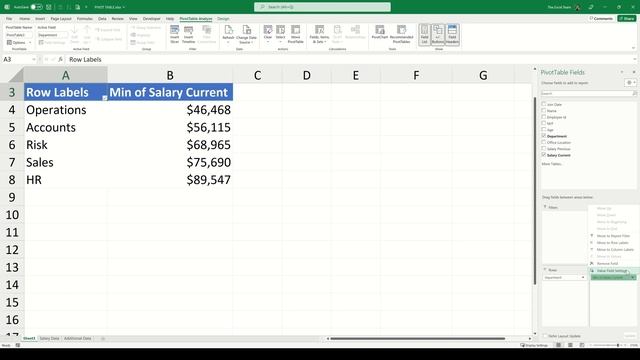Insert a Slicer from the ribbon
Image resolution: width=640 pixels, height=360 pixels.
[x=174, y=34]
